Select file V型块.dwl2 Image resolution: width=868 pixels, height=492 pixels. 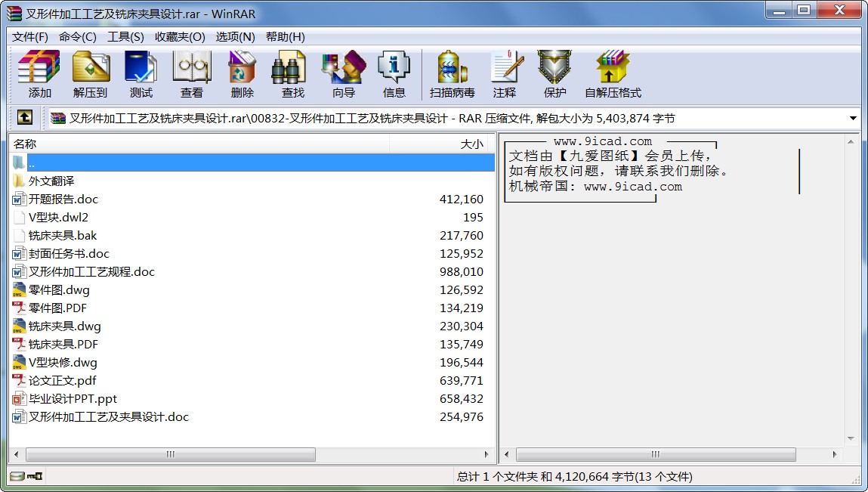[58, 217]
